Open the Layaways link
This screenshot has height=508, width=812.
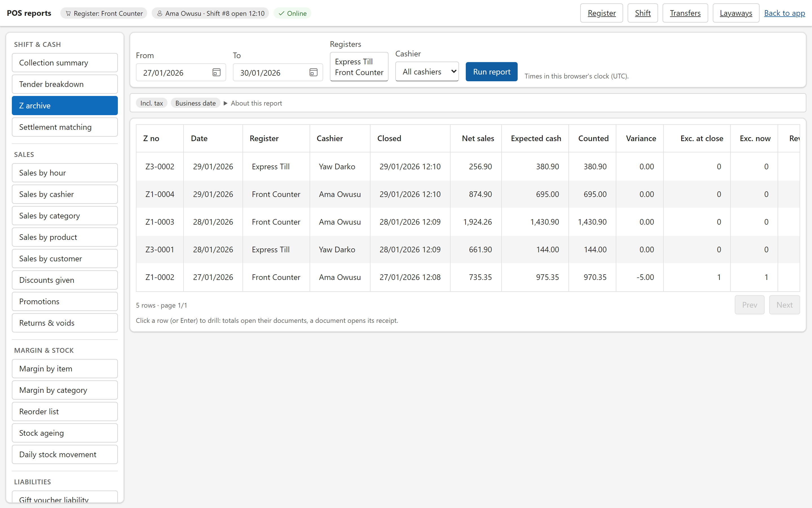pyautogui.click(x=736, y=13)
